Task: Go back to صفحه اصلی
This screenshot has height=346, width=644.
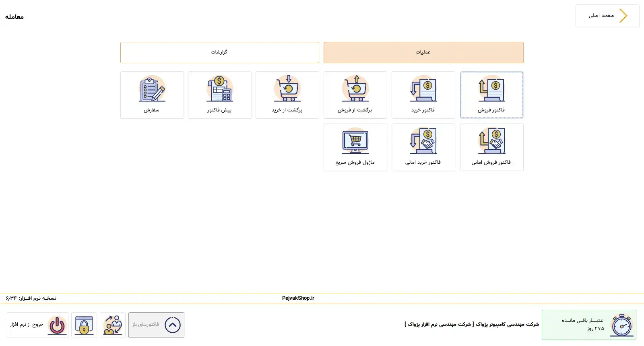Action: [x=607, y=16]
